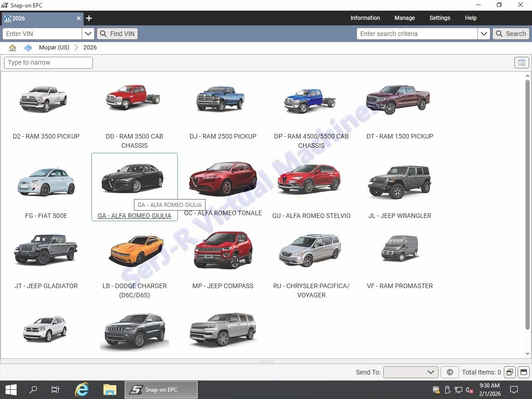
Task: Click the maximize panel icon at bottom right
Action: coord(523,372)
